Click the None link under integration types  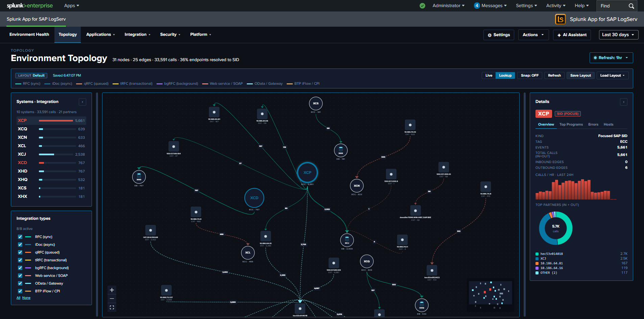(x=26, y=298)
